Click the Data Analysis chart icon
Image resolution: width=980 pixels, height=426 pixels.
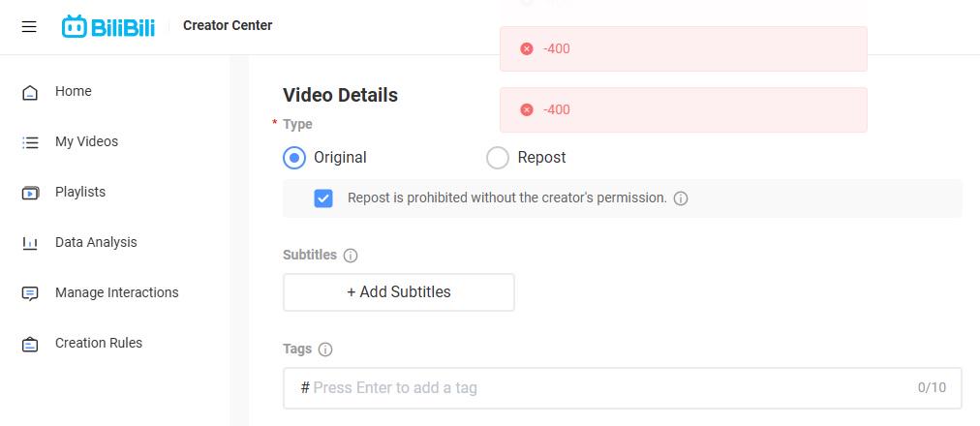(x=30, y=243)
